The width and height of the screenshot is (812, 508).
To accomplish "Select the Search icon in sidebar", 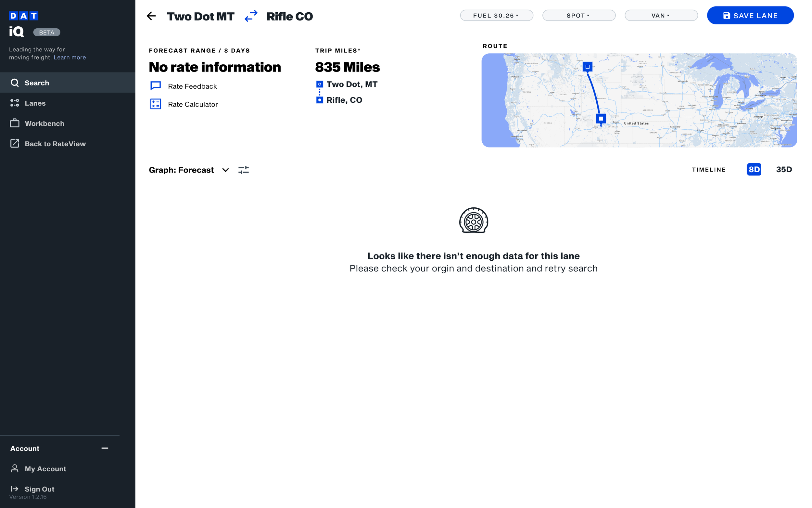I will tap(15, 83).
